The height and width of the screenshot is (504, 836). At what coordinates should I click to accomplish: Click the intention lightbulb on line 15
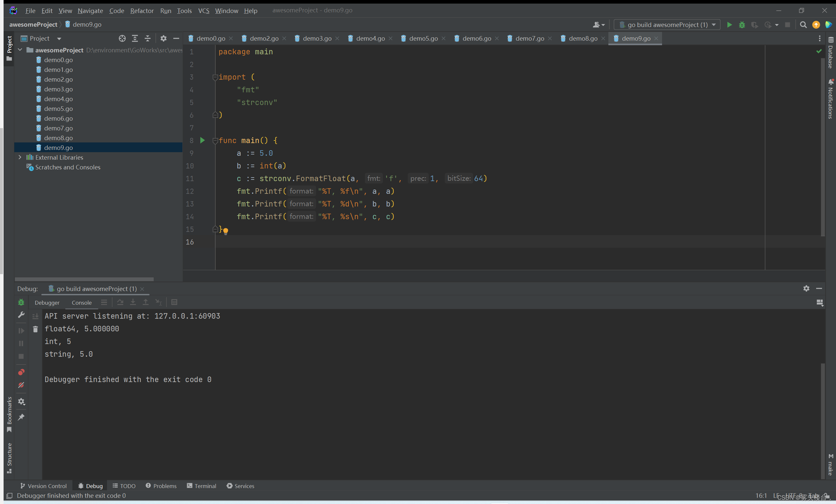click(226, 231)
